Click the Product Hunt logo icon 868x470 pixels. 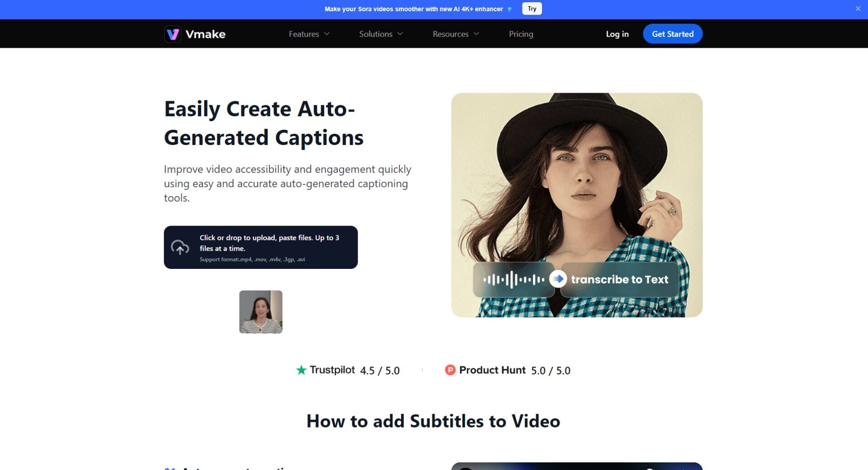point(450,370)
